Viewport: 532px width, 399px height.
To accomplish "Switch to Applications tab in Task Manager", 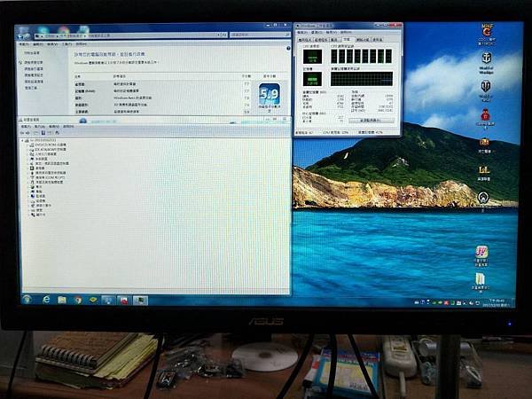I will tap(304, 40).
